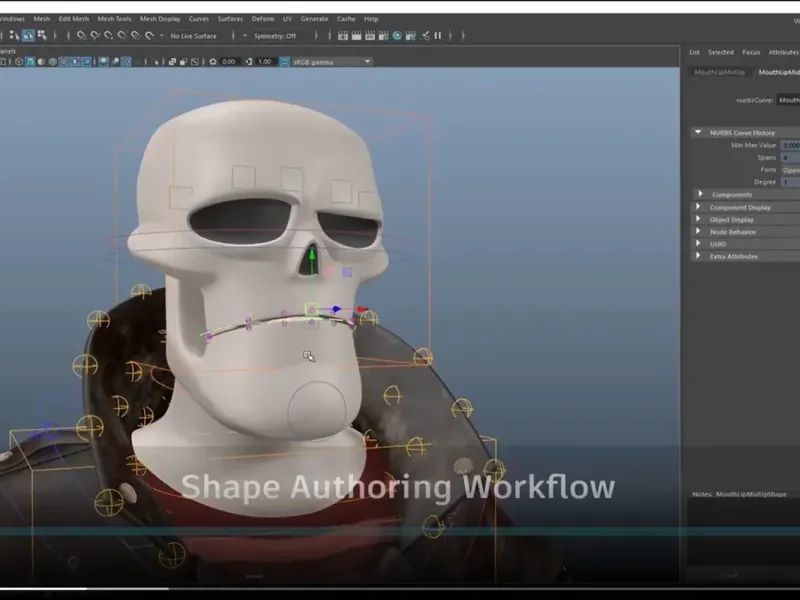Screen dimensions: 800x600
Task: Toggle multisample anti-aliasing icon
Action: coord(126,62)
